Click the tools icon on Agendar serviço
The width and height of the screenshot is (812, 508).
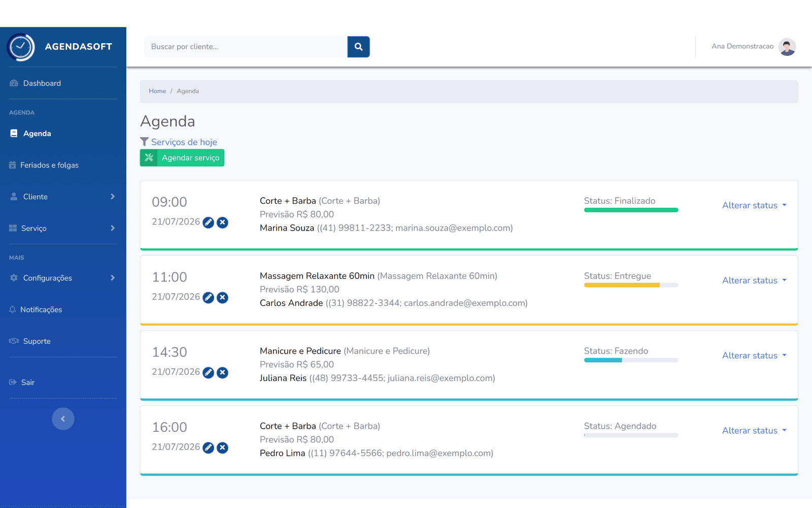(x=149, y=157)
